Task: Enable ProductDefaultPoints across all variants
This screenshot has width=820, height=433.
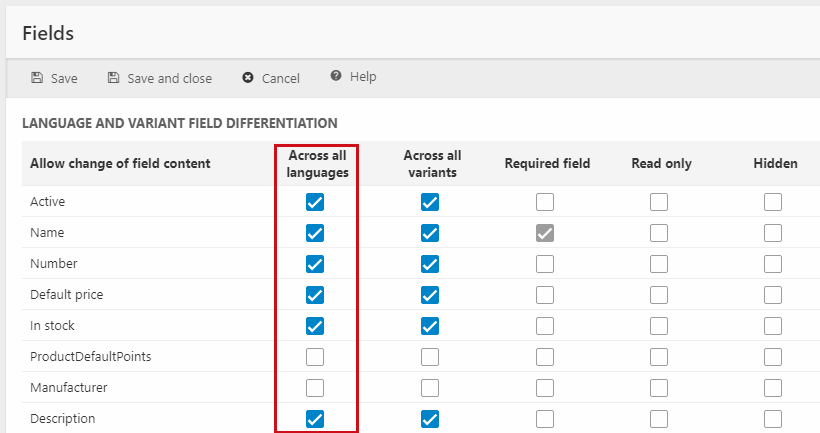Action: 430,357
